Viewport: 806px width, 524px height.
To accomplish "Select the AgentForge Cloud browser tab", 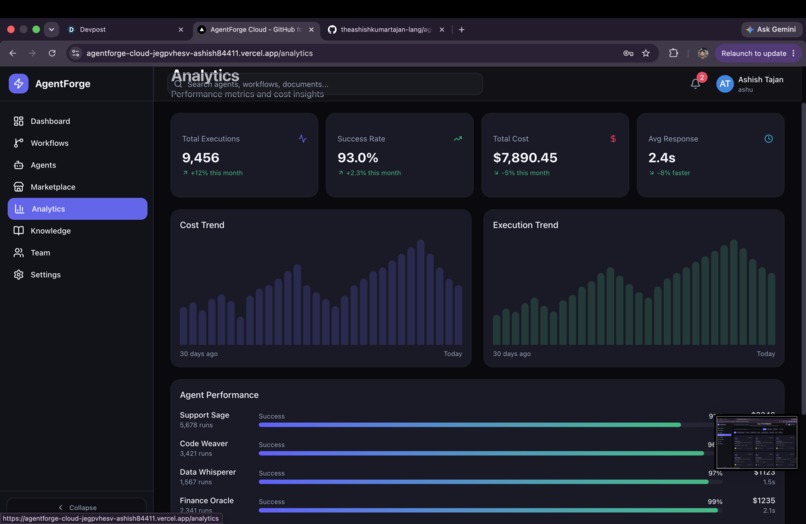I will click(255, 30).
